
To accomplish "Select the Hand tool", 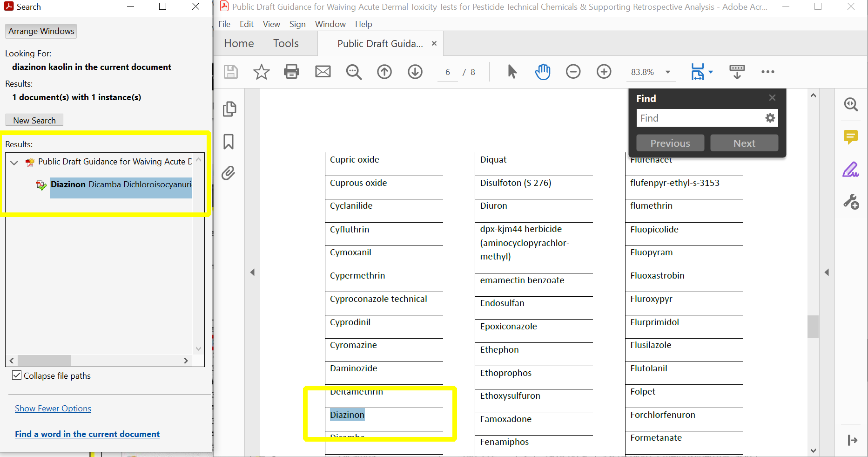I will pos(542,72).
